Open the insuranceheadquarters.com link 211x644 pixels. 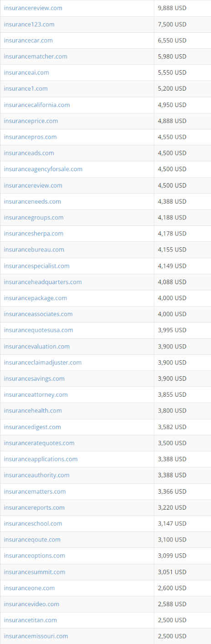pos(43,282)
